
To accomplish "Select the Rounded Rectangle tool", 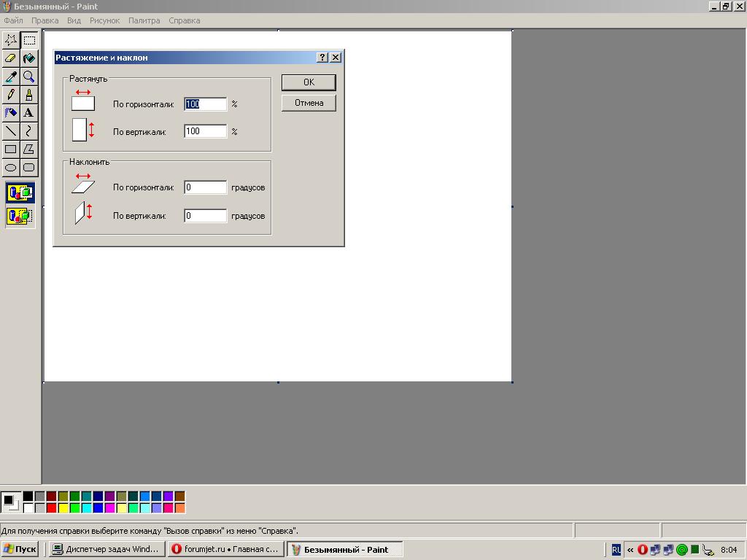I will coord(28,168).
